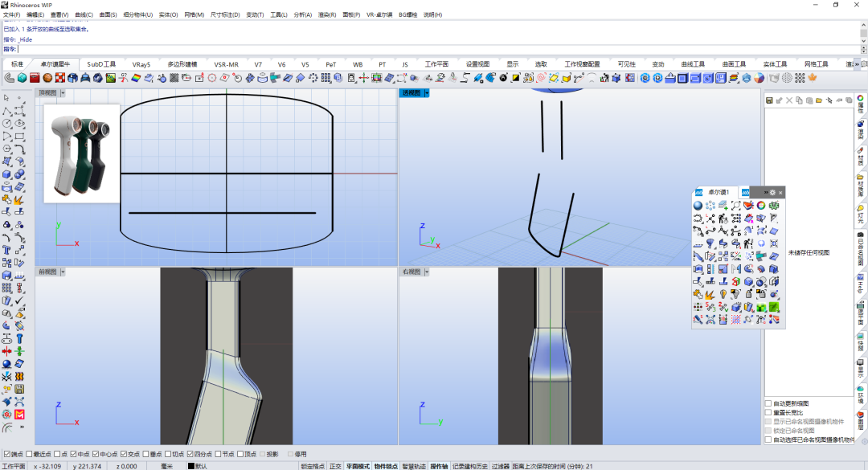Image resolution: width=868 pixels, height=470 pixels.
Task: Select the red-white checkered tool icon
Action: point(59,78)
